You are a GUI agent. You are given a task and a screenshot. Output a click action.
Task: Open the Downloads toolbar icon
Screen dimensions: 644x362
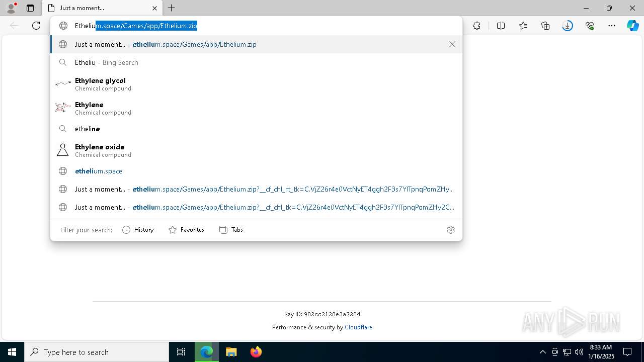pyautogui.click(x=568, y=26)
